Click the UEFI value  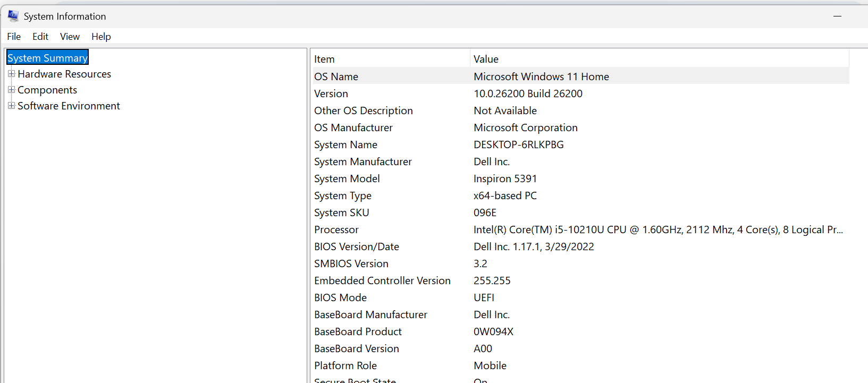pos(484,297)
